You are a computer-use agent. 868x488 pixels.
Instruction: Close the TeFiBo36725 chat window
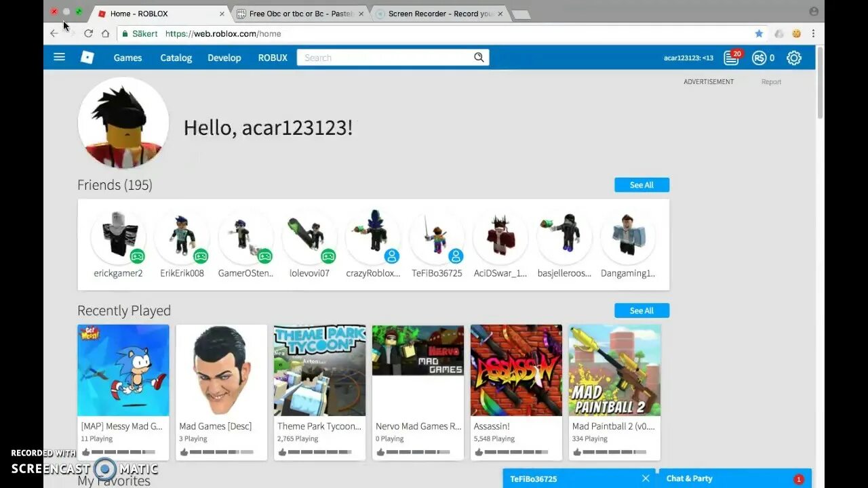(x=646, y=479)
